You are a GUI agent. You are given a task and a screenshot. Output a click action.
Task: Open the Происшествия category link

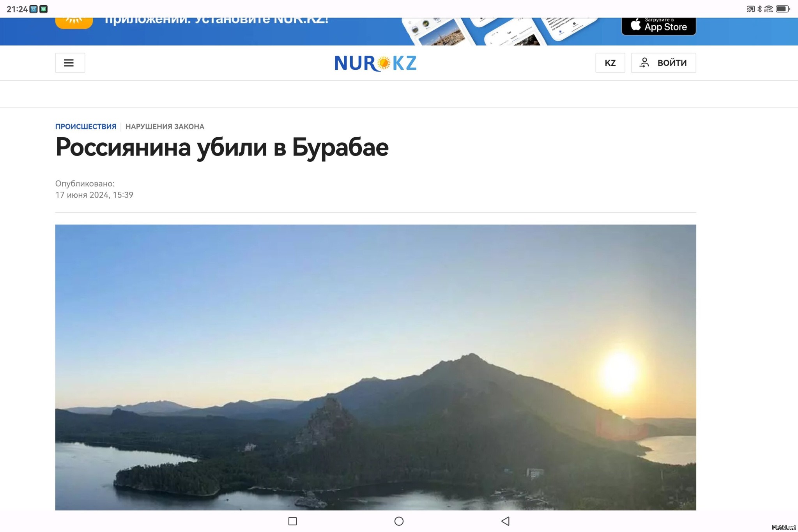coord(86,126)
